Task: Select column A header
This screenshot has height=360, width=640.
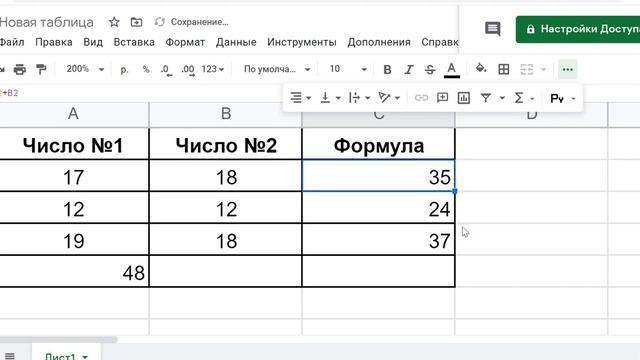Action: 73,114
